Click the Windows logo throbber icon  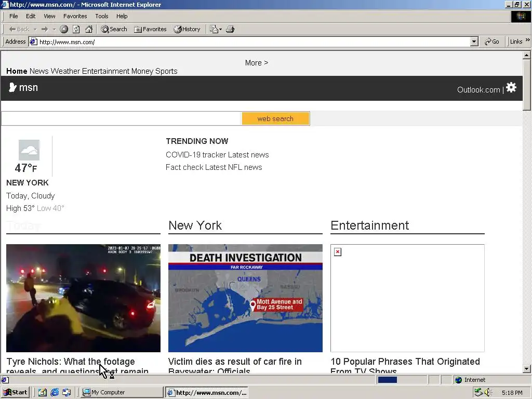[x=521, y=16]
